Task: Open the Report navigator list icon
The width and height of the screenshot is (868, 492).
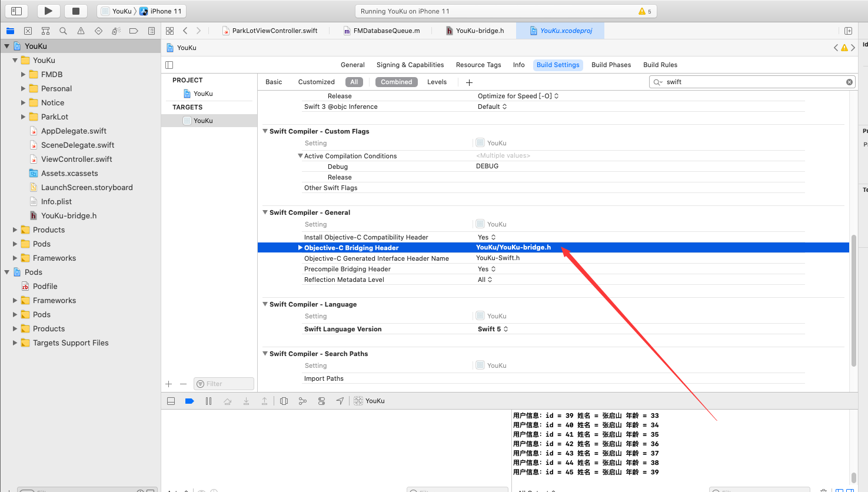Action: click(151, 31)
